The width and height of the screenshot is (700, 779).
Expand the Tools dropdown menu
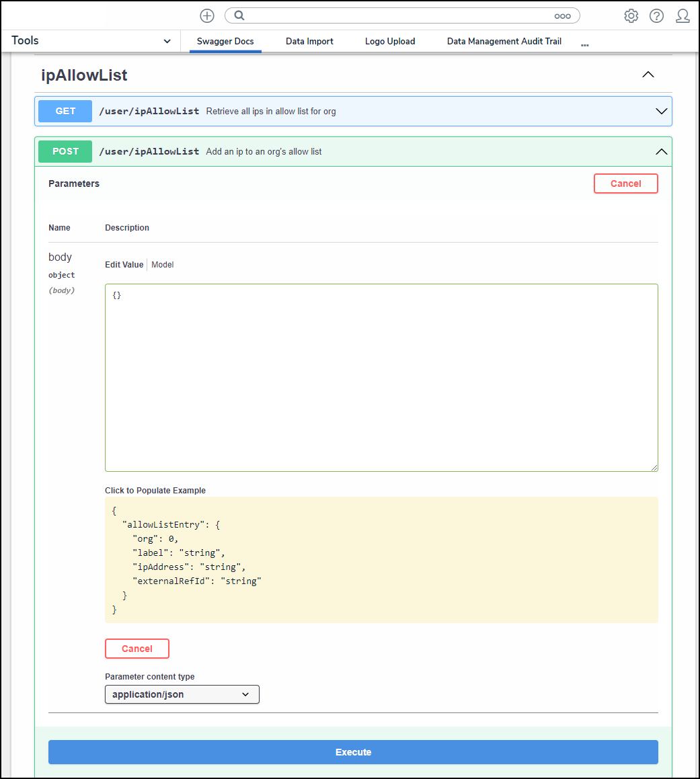coord(167,42)
